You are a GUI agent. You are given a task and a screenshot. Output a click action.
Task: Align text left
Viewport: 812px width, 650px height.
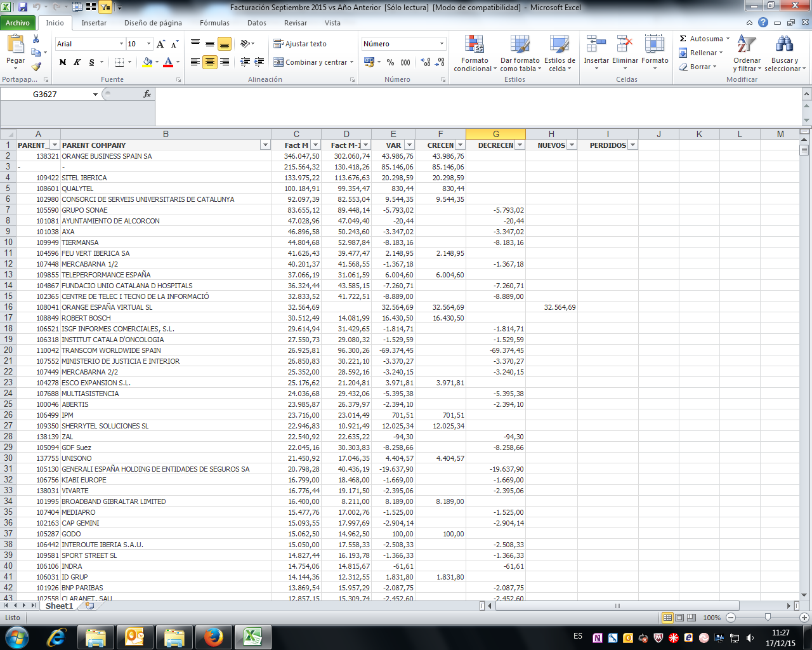point(195,62)
